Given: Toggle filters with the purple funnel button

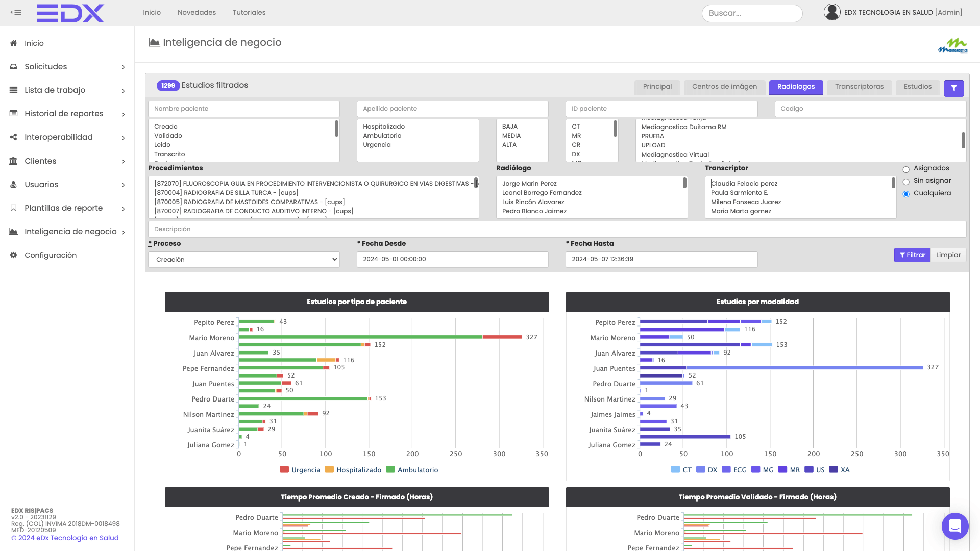Looking at the screenshot, I should (953, 88).
